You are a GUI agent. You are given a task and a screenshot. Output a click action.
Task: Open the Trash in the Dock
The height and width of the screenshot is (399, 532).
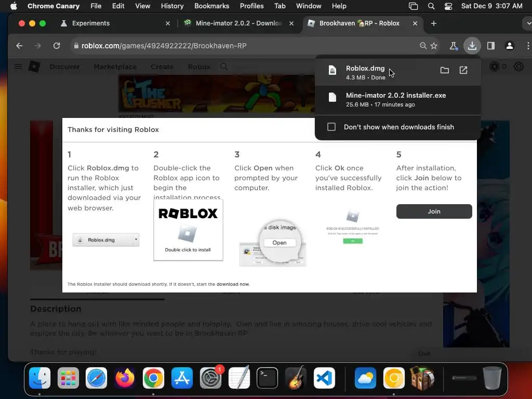[492, 378]
